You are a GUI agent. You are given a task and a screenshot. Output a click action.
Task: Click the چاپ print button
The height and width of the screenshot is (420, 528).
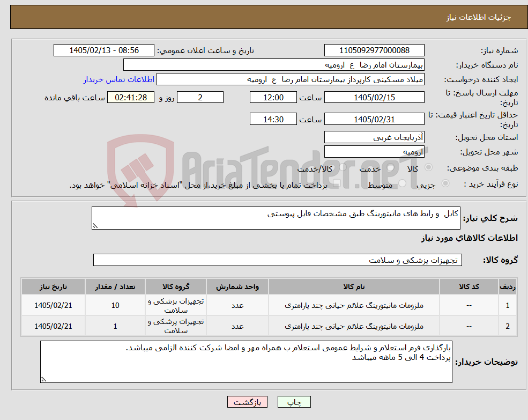(294, 402)
